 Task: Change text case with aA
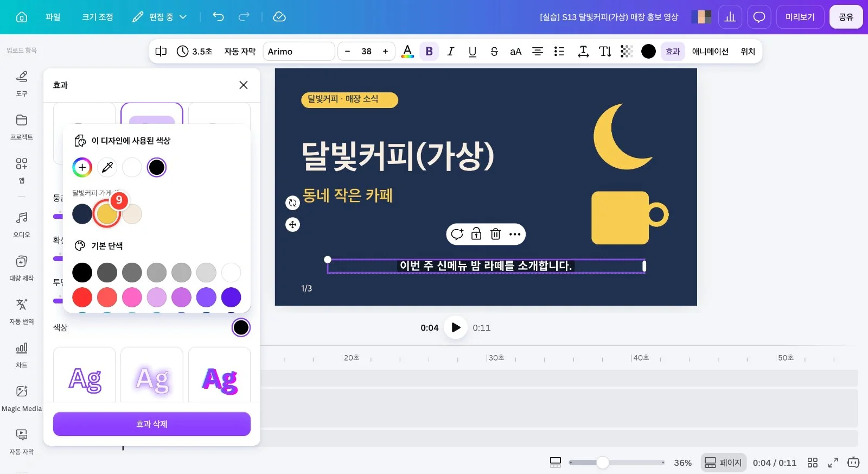pos(515,51)
